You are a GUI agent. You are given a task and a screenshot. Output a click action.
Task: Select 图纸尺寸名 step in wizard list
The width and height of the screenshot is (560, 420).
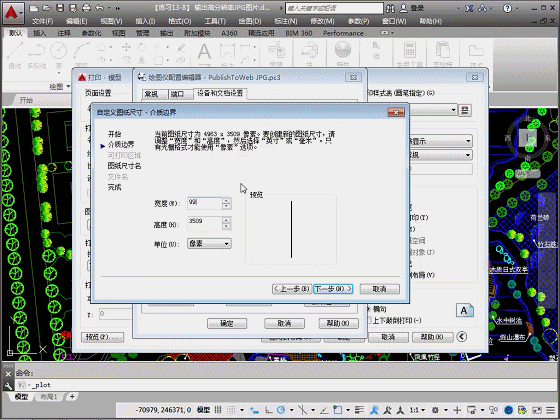124,166
